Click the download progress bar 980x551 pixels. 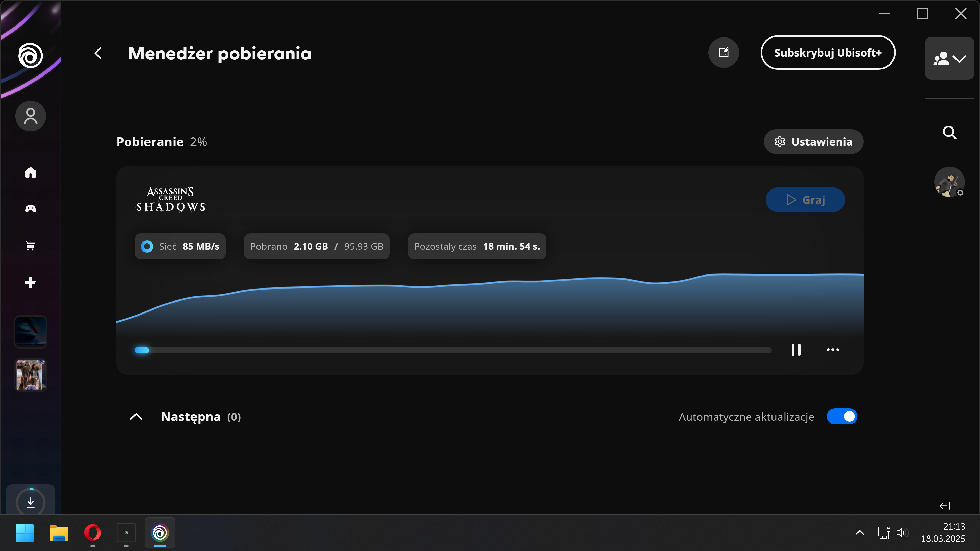tap(453, 350)
